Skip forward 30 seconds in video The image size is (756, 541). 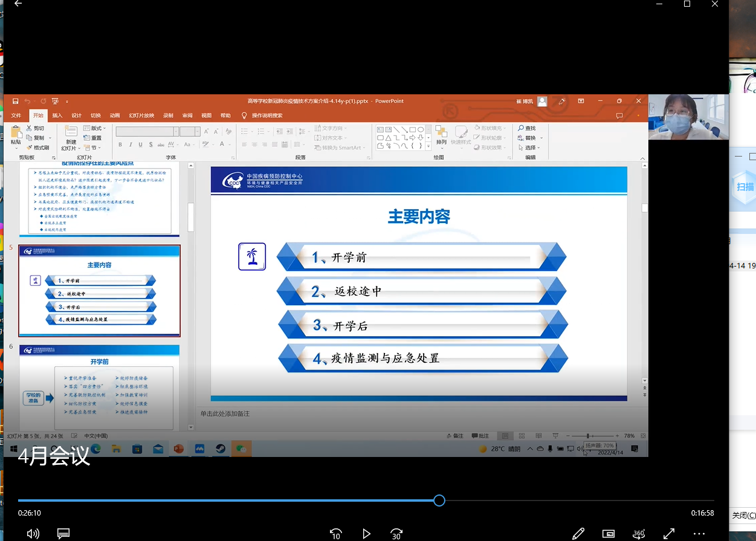396,533
